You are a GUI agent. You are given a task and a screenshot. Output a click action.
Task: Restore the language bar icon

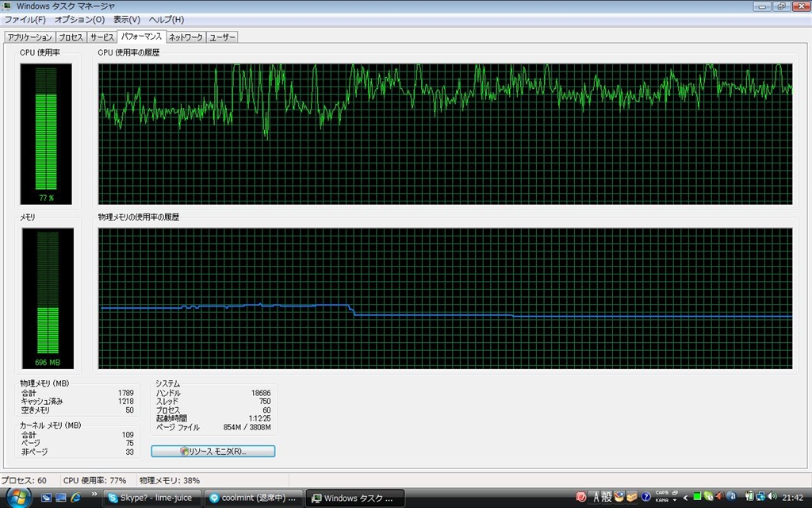[675, 493]
